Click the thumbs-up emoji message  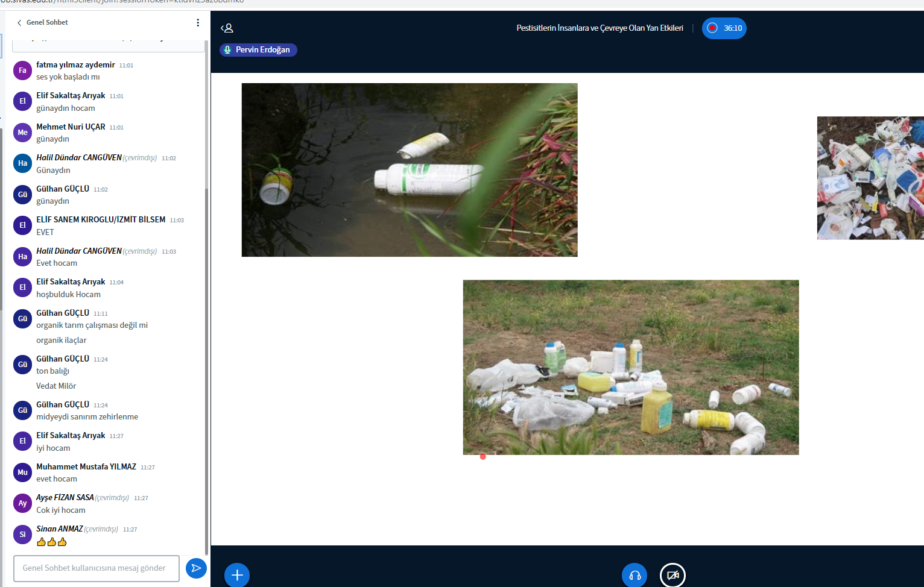(51, 542)
